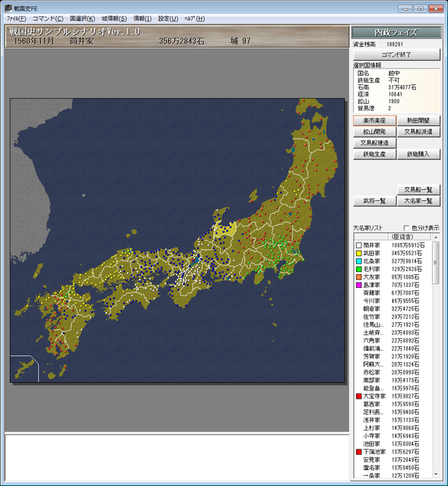Click the 新田開墾 command button

tap(418, 121)
